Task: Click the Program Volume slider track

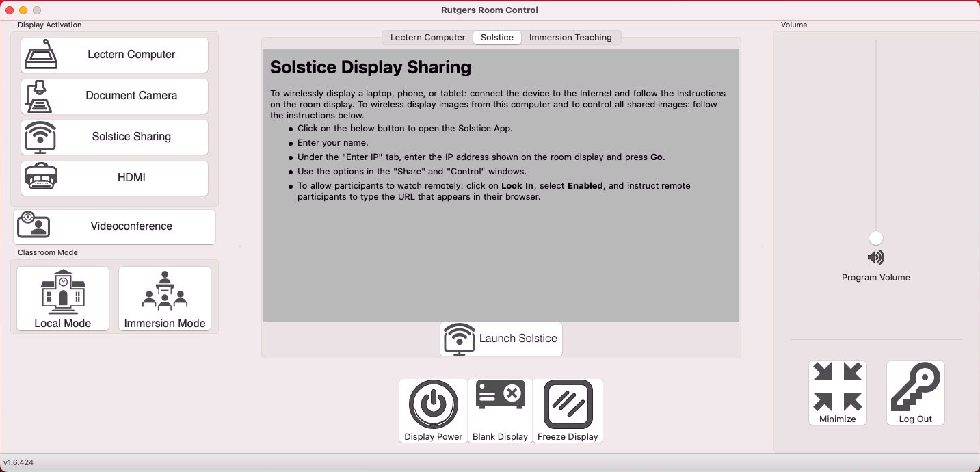Action: point(876,137)
